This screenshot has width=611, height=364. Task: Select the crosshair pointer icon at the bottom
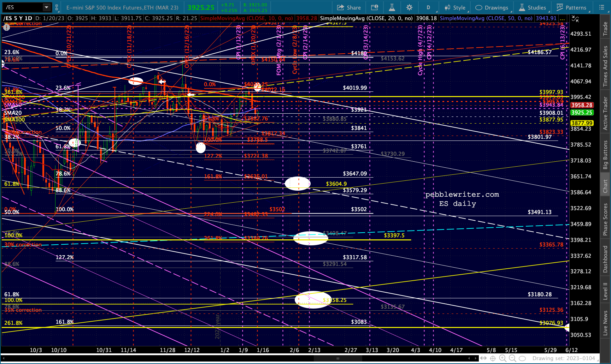pyautogui.click(x=493, y=358)
